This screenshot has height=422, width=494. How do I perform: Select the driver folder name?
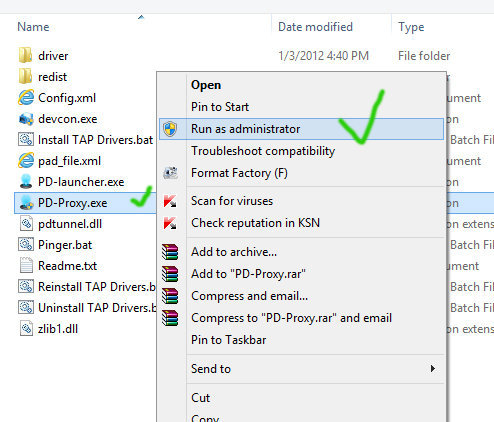(x=53, y=56)
